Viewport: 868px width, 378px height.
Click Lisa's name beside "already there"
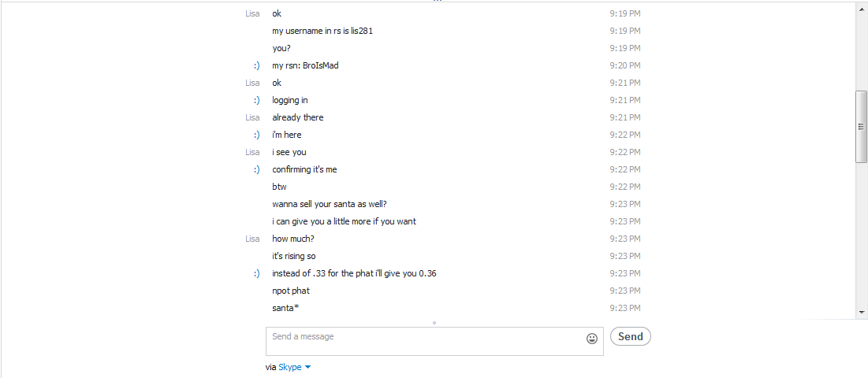(252, 117)
